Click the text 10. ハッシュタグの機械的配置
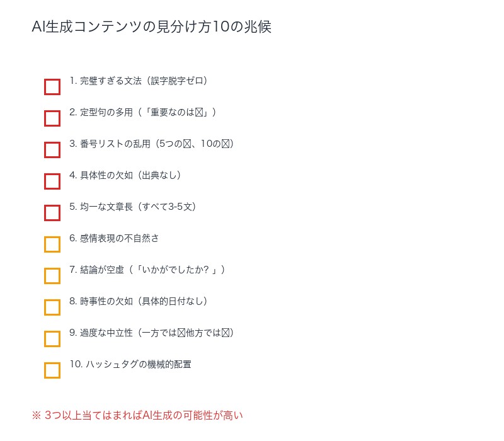Image resolution: width=504 pixels, height=441 pixels. coord(130,364)
